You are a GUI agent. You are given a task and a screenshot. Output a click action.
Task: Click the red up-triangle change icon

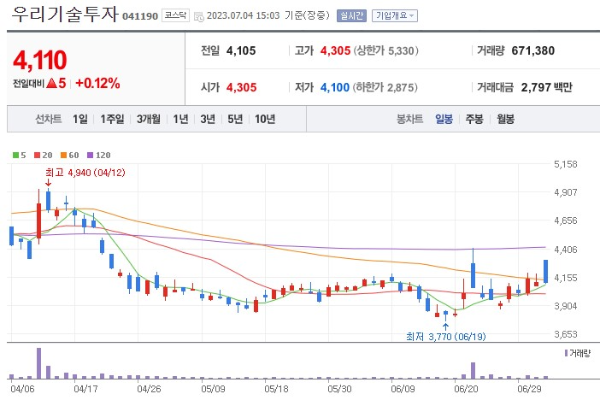52,83
